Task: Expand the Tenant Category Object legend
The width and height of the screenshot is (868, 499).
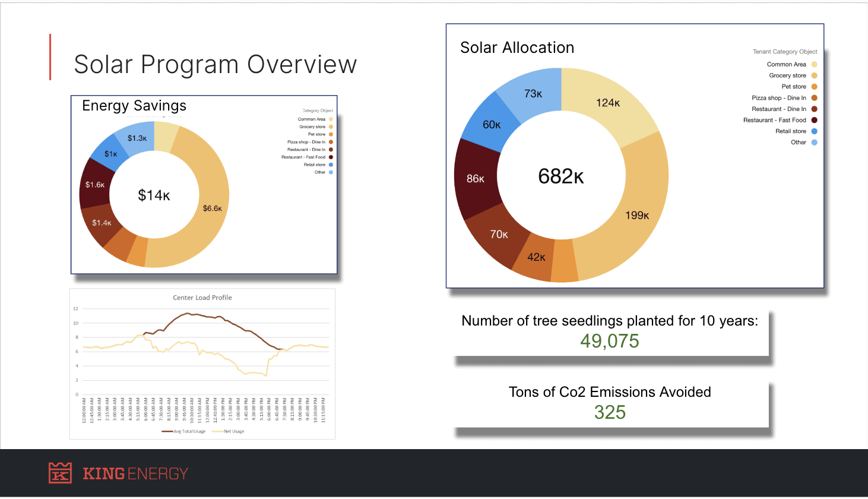Action: [x=785, y=52]
